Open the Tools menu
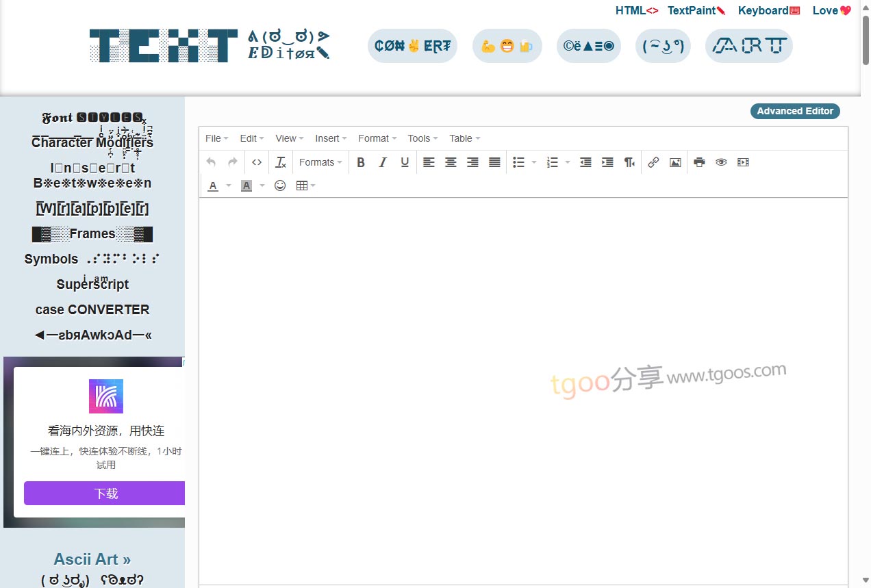This screenshot has height=588, width=871. click(x=422, y=138)
